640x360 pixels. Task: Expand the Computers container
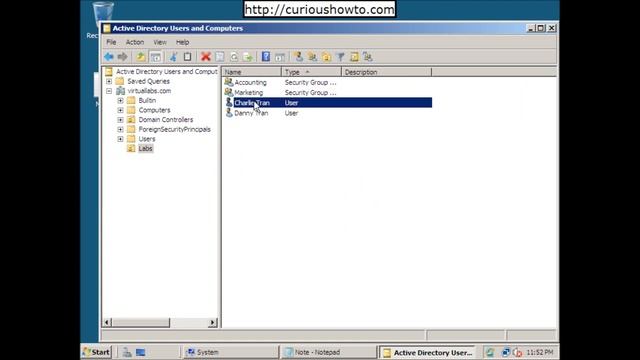coord(120,110)
